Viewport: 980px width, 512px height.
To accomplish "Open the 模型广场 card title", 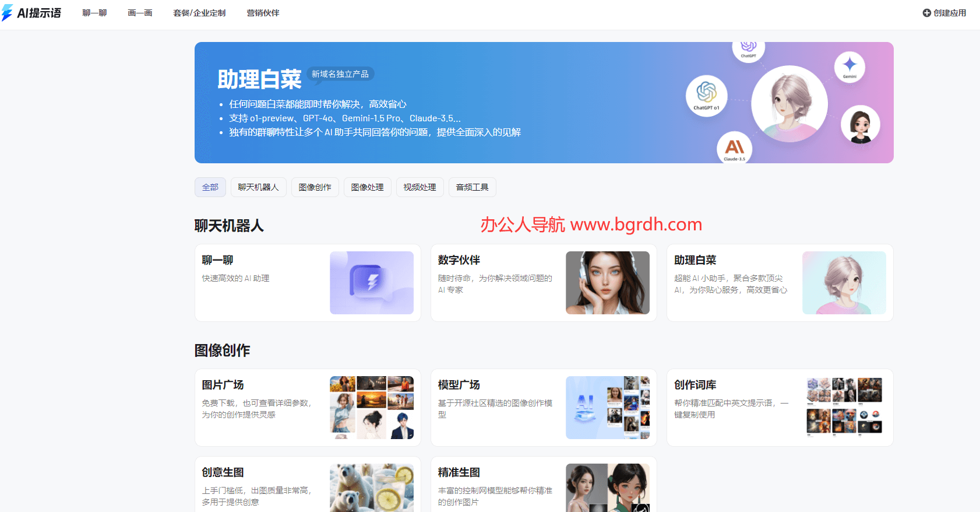I will [x=459, y=385].
